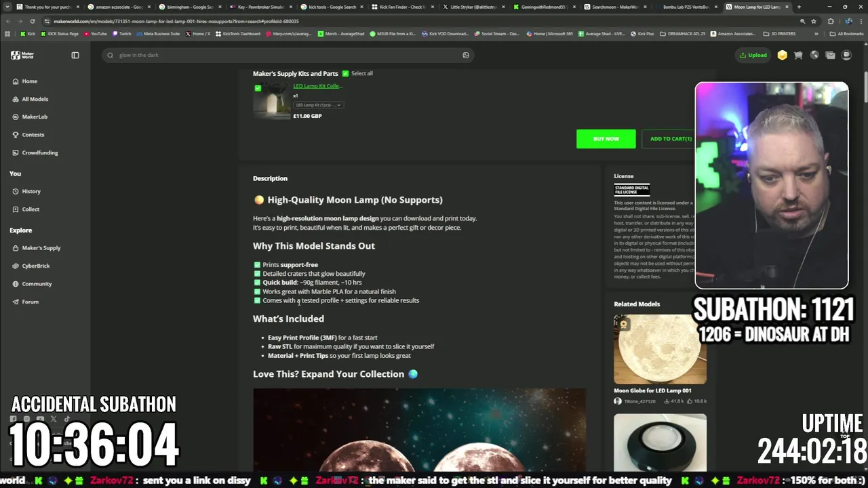Switch to the 'Kick Fan Finder' tab
The image size is (868, 488).
(x=403, y=7)
